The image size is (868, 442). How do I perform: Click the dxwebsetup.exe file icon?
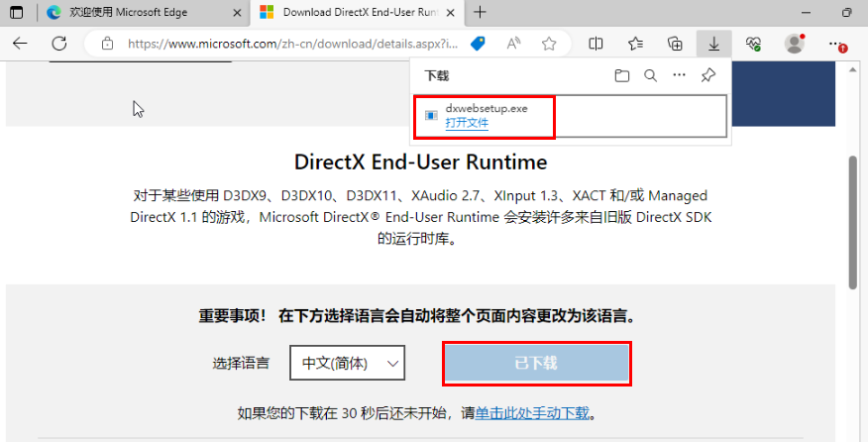[x=431, y=115]
